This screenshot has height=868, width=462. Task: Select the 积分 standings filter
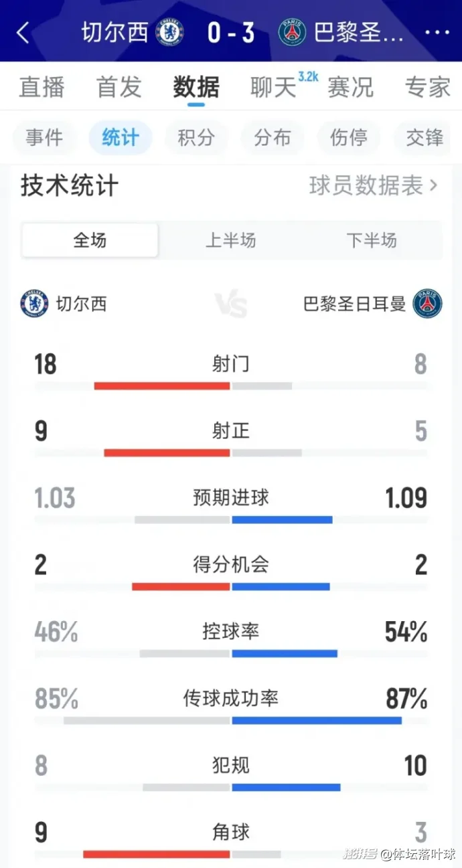196,138
